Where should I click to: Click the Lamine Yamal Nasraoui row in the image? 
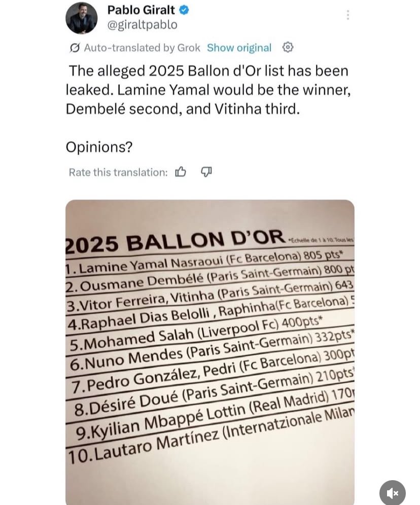tap(203, 261)
